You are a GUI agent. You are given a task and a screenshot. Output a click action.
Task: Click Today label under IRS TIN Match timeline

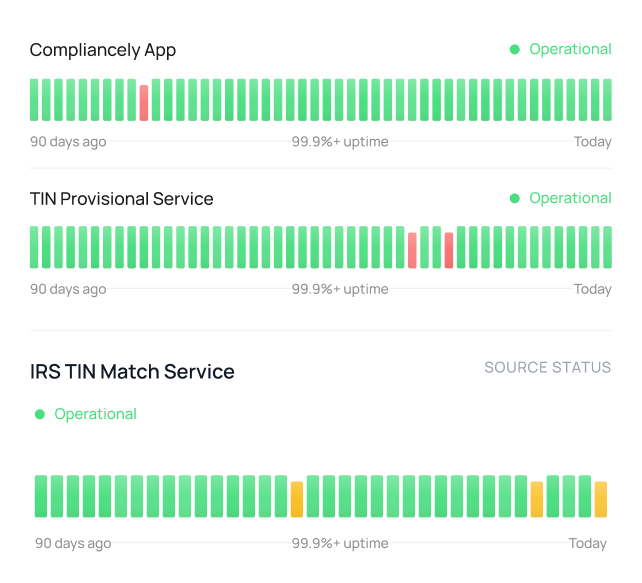[x=588, y=544]
